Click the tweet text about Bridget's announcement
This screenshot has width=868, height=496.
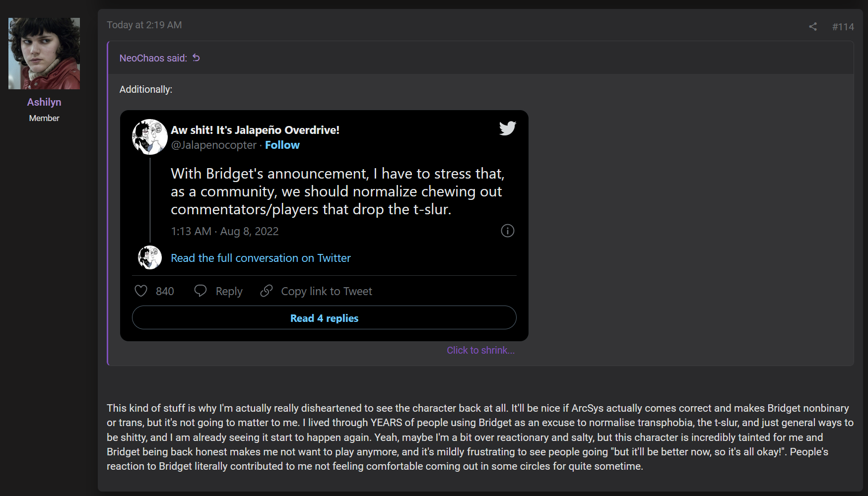pyautogui.click(x=337, y=191)
